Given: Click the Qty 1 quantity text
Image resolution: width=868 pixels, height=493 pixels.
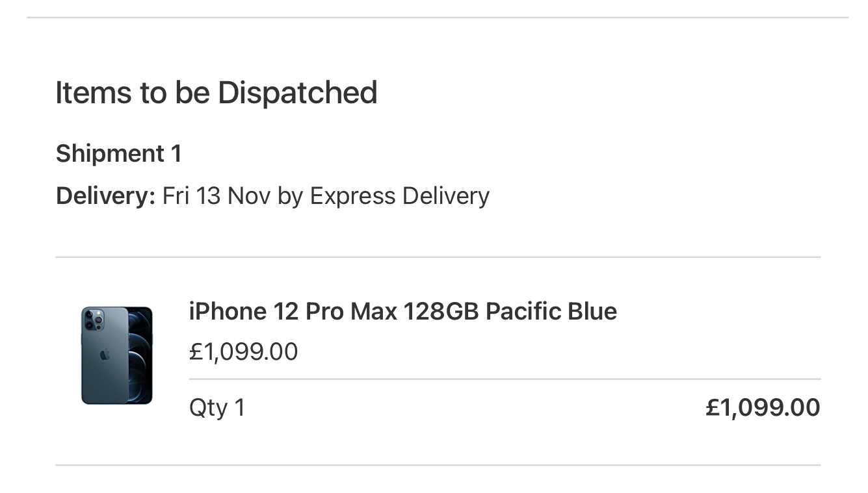Looking at the screenshot, I should (x=217, y=408).
